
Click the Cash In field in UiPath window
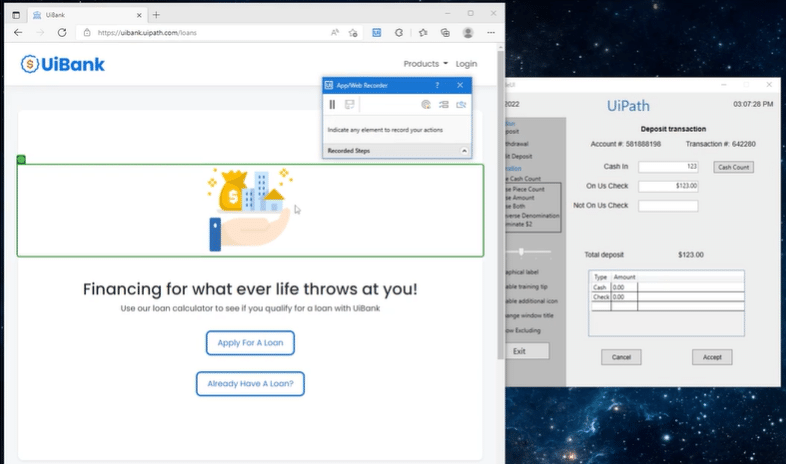[x=668, y=167]
